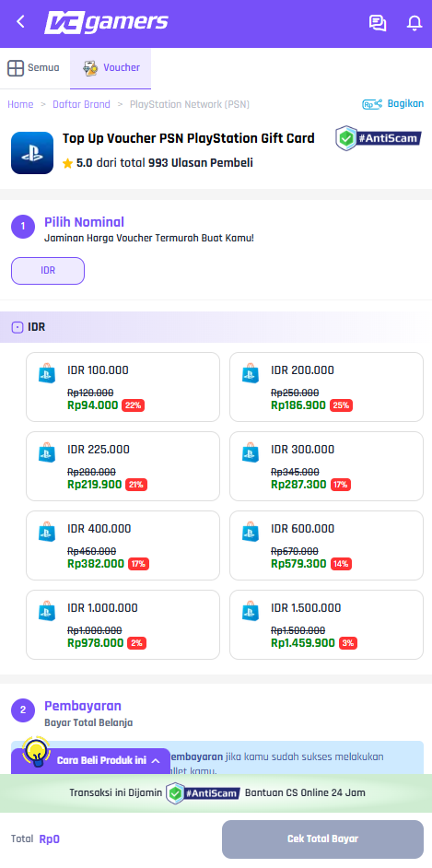432x868 pixels.
Task: Open the notifications bell
Action: tap(414, 23)
